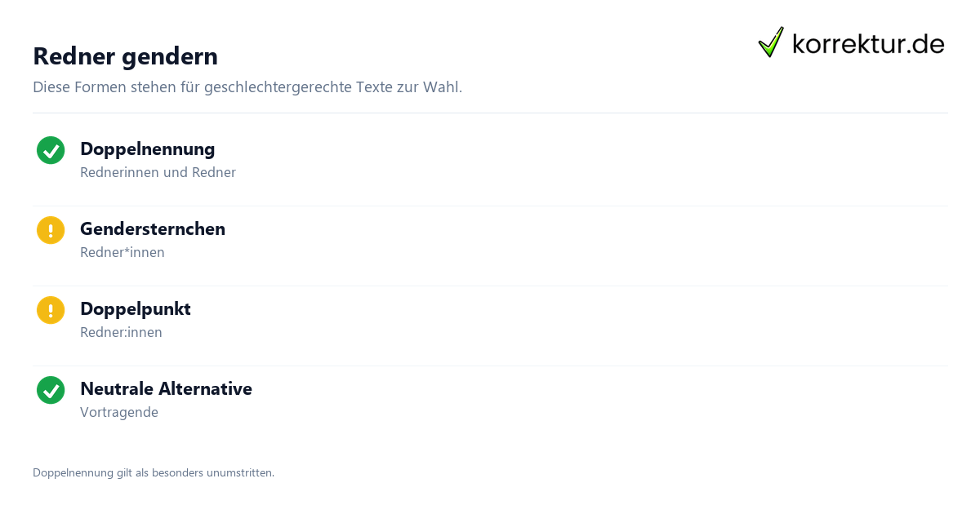The height and width of the screenshot is (514, 980).
Task: Click the subtitle about geschlechtergerechte Texte
Action: click(x=247, y=86)
